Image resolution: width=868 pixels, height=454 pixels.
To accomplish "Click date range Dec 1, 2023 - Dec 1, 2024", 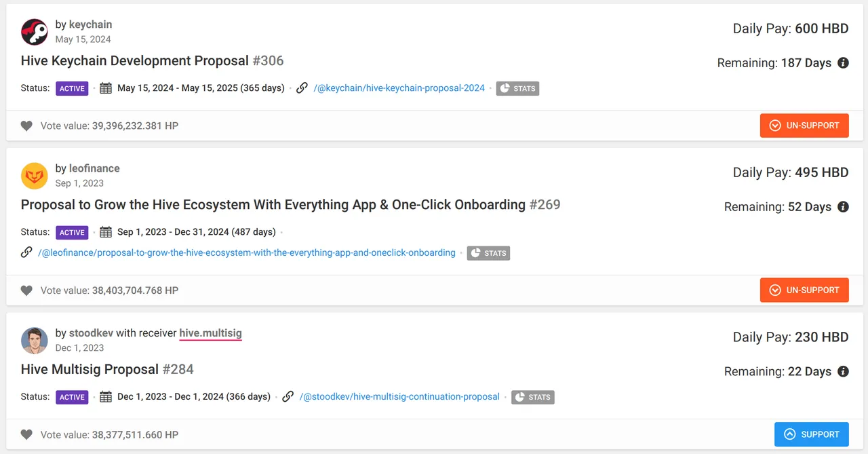I will click(194, 397).
